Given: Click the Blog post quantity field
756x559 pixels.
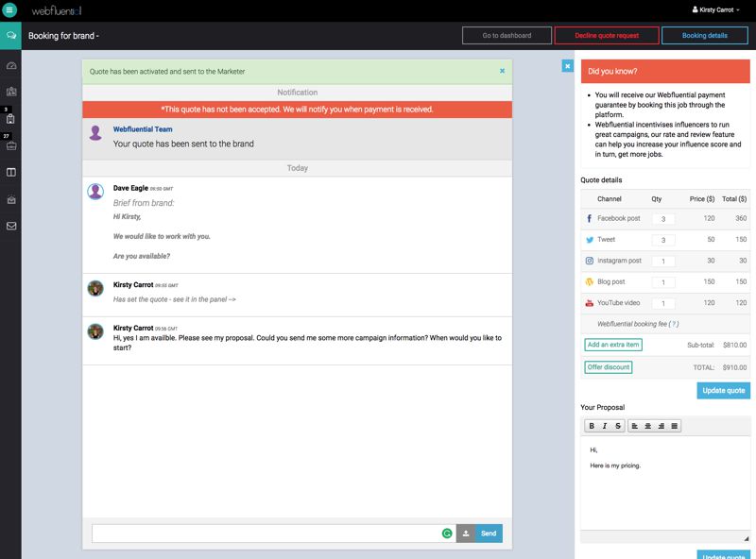Looking at the screenshot, I should tap(663, 282).
